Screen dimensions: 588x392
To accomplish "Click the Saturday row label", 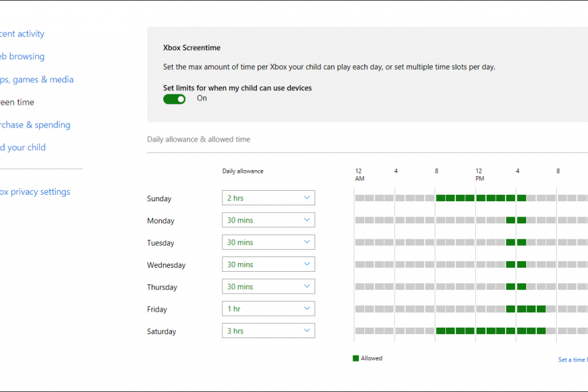I will coord(161,332).
